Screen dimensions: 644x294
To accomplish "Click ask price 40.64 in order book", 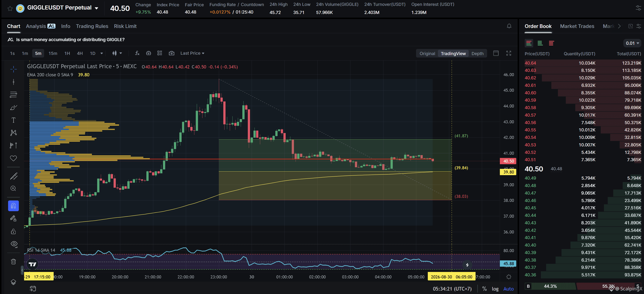I will [530, 63].
